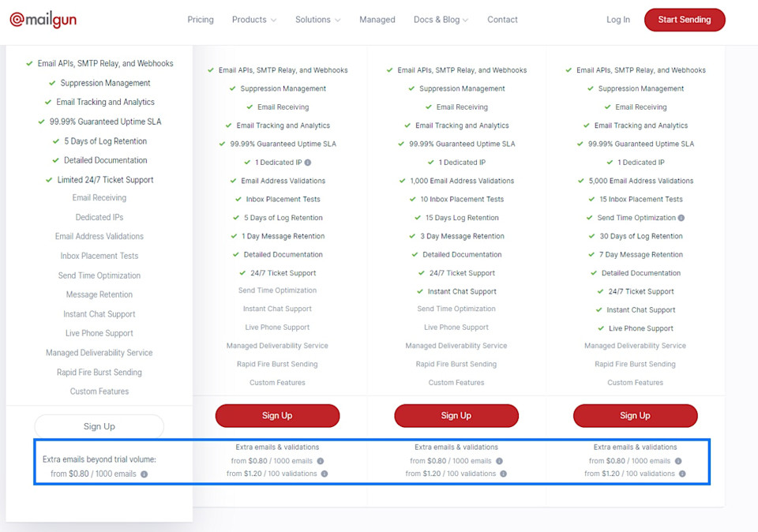Image resolution: width=758 pixels, height=532 pixels.
Task: Go to the Managed page
Action: point(377,20)
